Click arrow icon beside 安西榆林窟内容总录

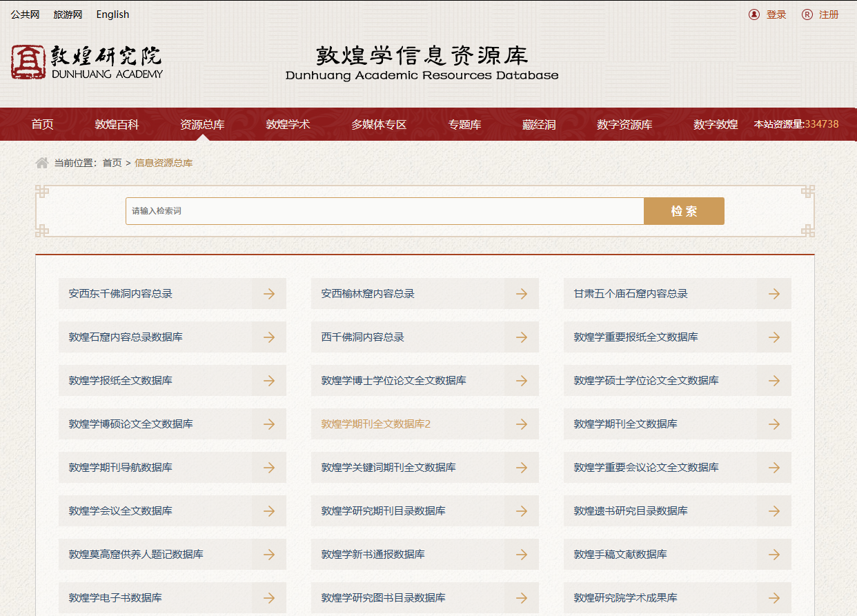[x=522, y=294]
